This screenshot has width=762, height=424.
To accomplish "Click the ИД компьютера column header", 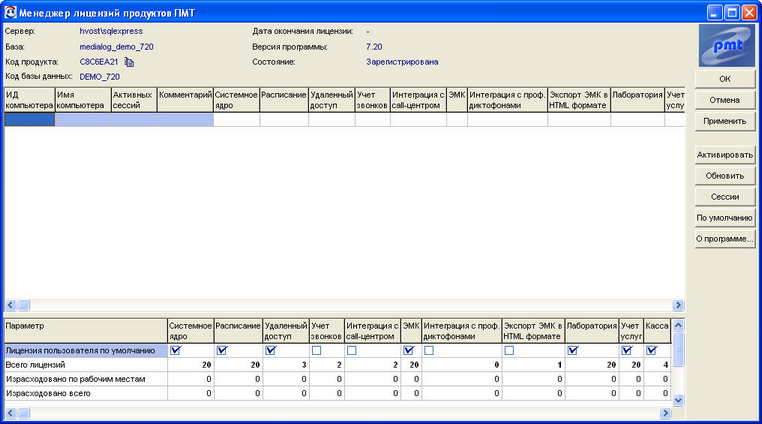I will pos(29,100).
